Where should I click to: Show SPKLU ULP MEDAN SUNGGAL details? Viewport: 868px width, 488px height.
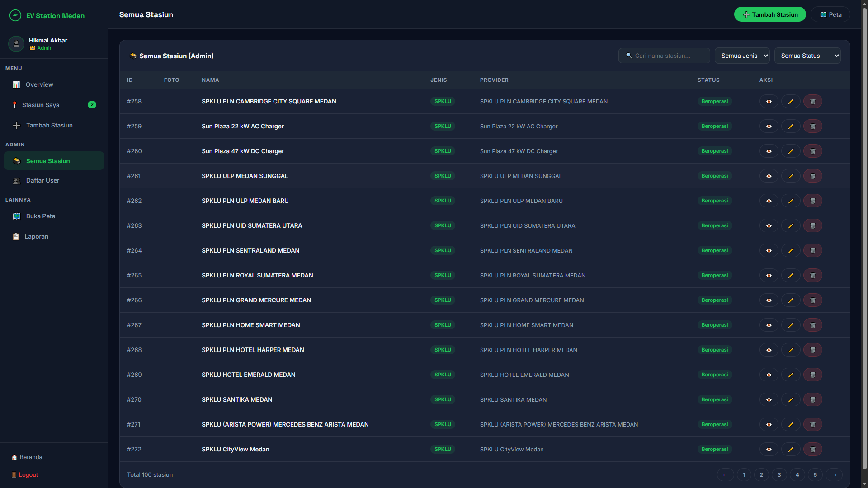tap(769, 176)
